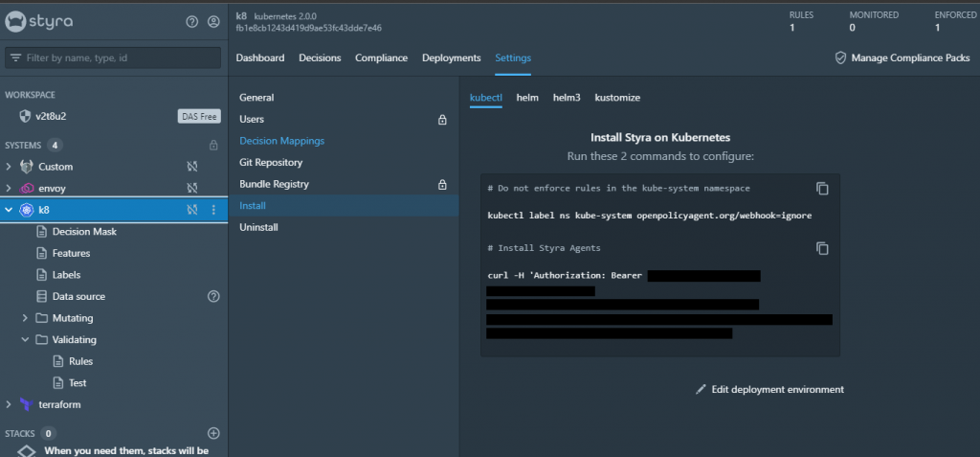Collapse the Validating folder

tap(25, 340)
